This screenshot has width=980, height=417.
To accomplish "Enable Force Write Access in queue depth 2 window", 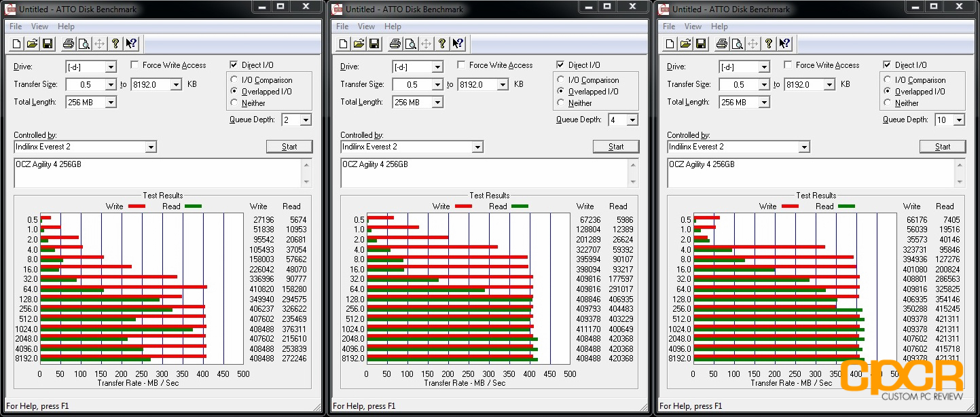I will pos(135,65).
